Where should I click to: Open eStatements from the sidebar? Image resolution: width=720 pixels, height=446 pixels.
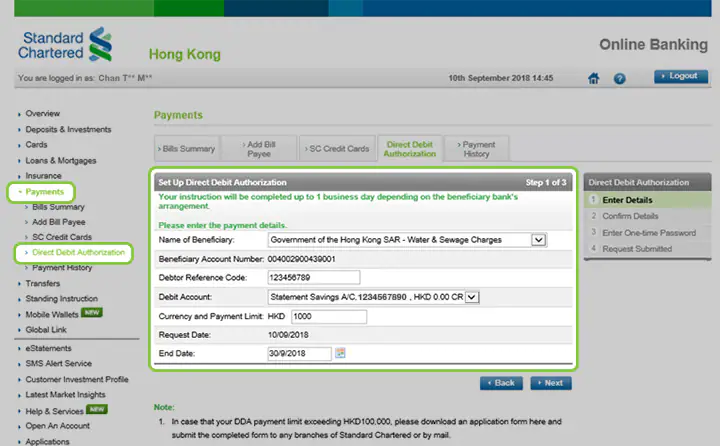(x=49, y=349)
